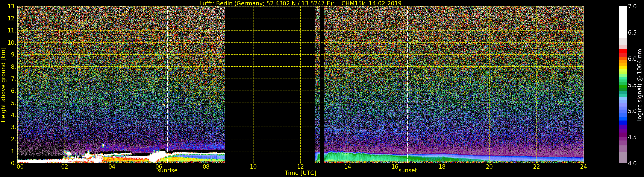Screen dimensions: 644x177
Task: Click the 24 hour tick on the time axis
Action: (583, 167)
